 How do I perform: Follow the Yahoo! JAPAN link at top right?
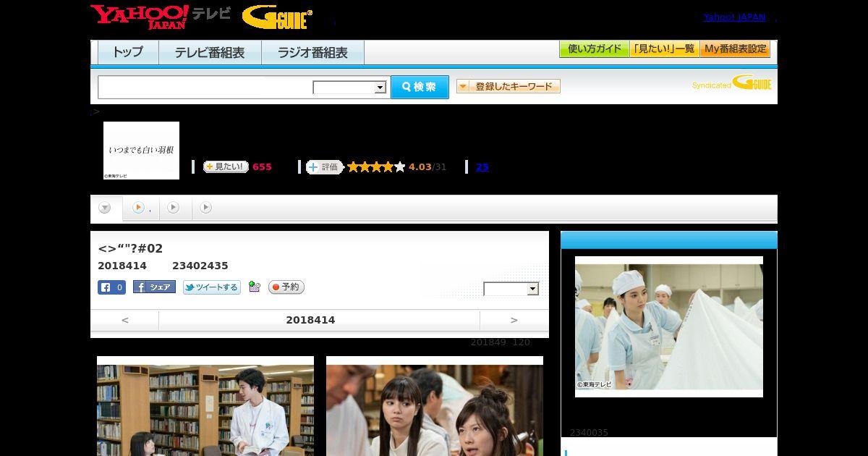coord(734,17)
